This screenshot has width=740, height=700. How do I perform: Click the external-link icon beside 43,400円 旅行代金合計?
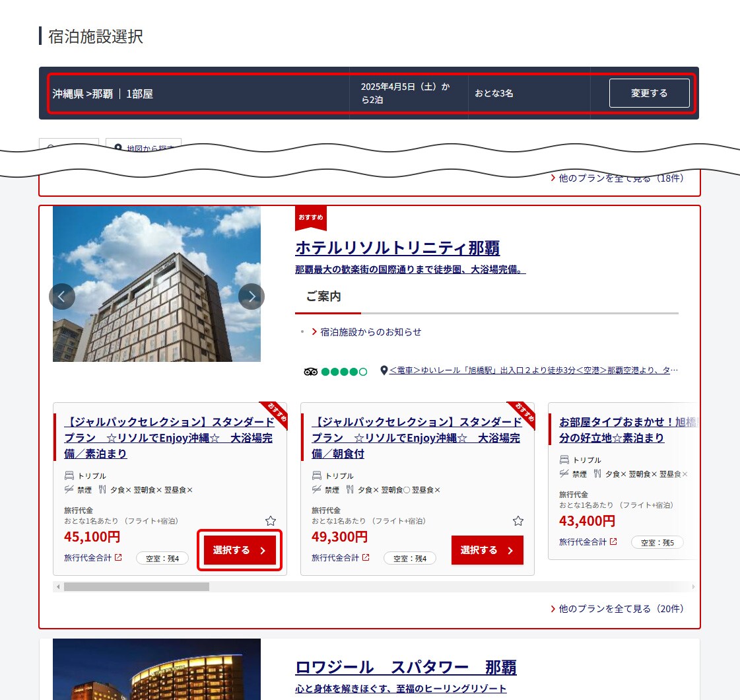coord(613,542)
